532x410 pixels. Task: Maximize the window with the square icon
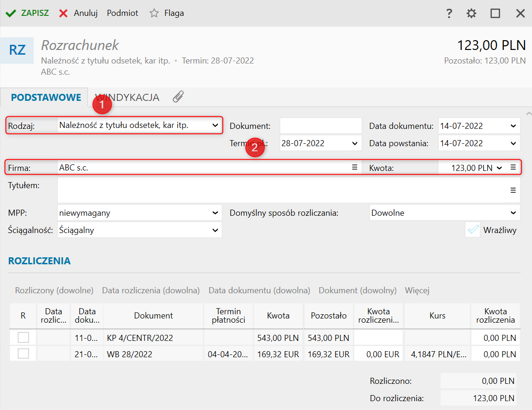point(496,14)
